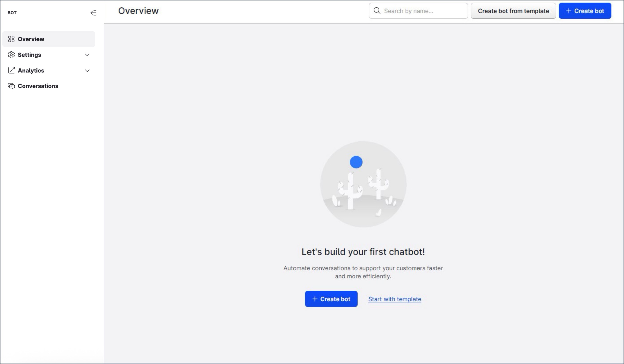Click the BOT label at top left
624x364 pixels.
pos(12,13)
